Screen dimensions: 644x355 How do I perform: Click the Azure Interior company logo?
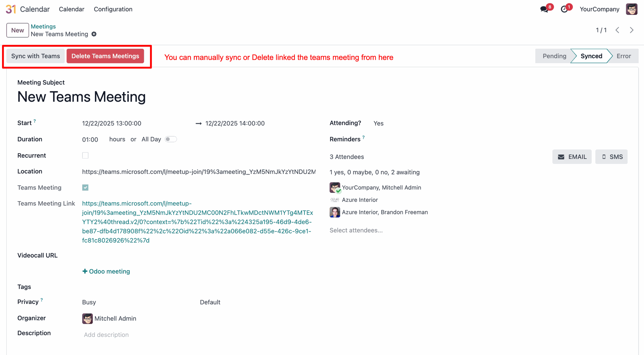coord(335,200)
